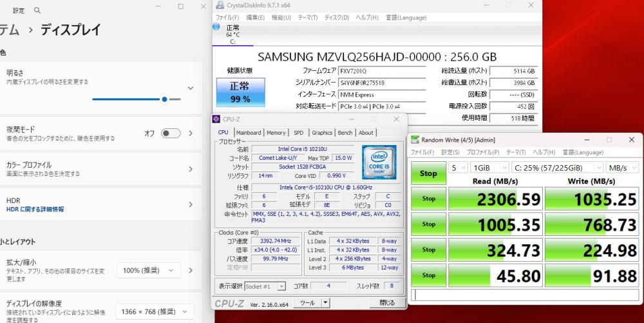Click the 5114 GB total host reads value
Image resolution: width=644 pixels, height=323 pixels.
(513, 71)
